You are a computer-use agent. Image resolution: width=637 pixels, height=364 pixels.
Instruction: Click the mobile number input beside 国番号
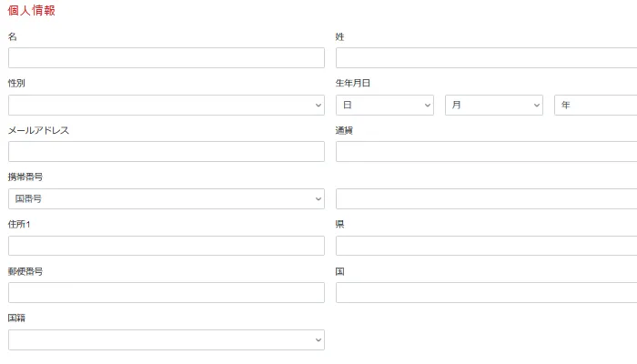click(x=486, y=199)
